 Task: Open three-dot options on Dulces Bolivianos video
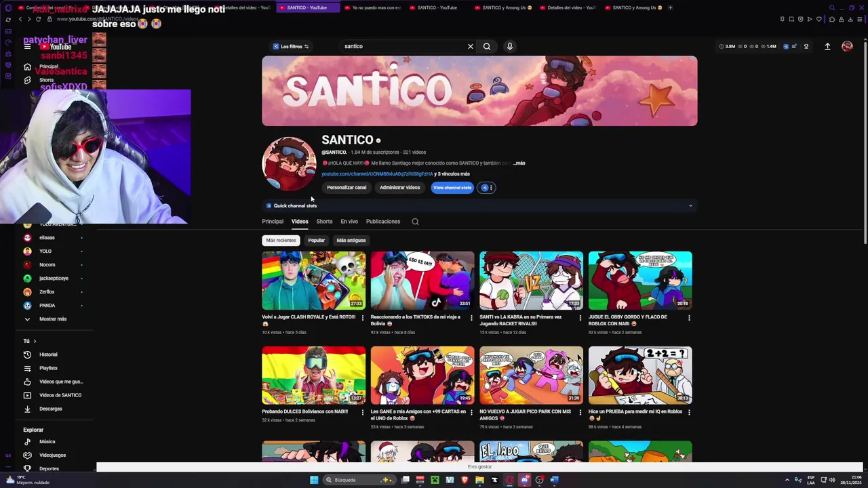tap(362, 412)
